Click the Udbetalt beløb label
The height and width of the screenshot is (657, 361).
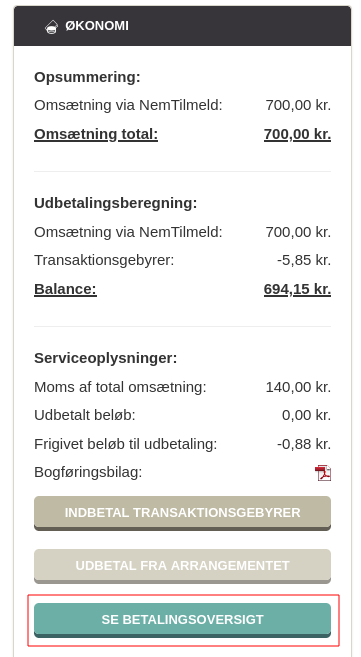click(x=85, y=415)
